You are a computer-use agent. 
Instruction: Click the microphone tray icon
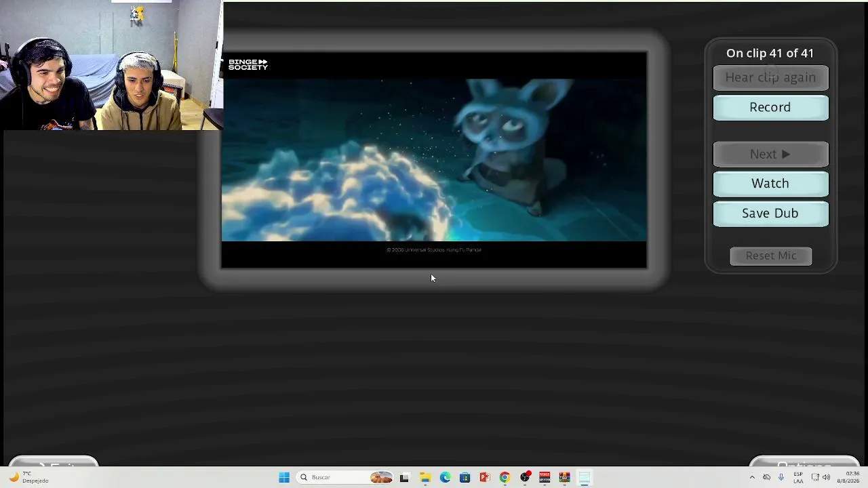coord(781,477)
